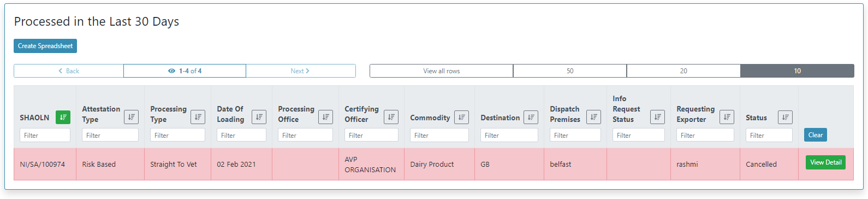
Task: Click Create Spreadsheet button
Action: click(x=45, y=46)
